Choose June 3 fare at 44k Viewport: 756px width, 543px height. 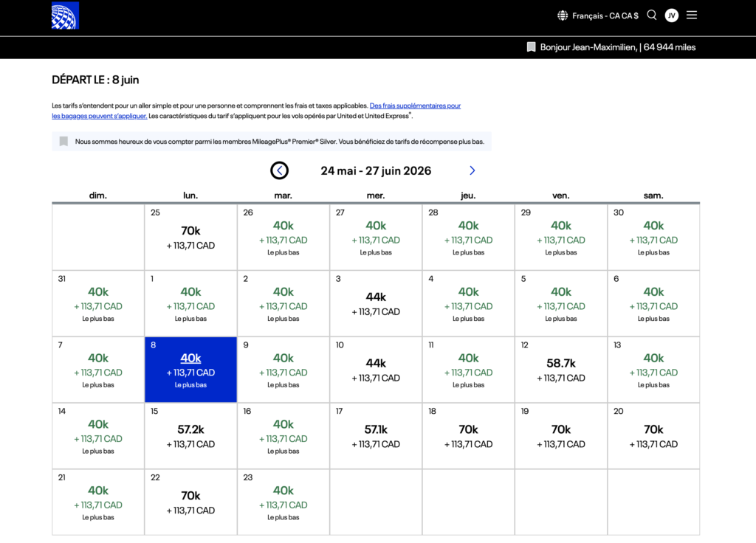coord(376,303)
